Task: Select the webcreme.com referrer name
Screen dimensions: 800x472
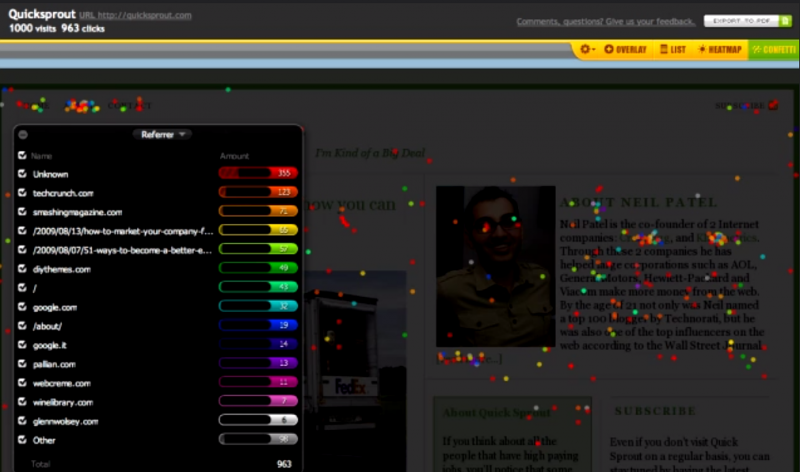Action: click(x=61, y=383)
